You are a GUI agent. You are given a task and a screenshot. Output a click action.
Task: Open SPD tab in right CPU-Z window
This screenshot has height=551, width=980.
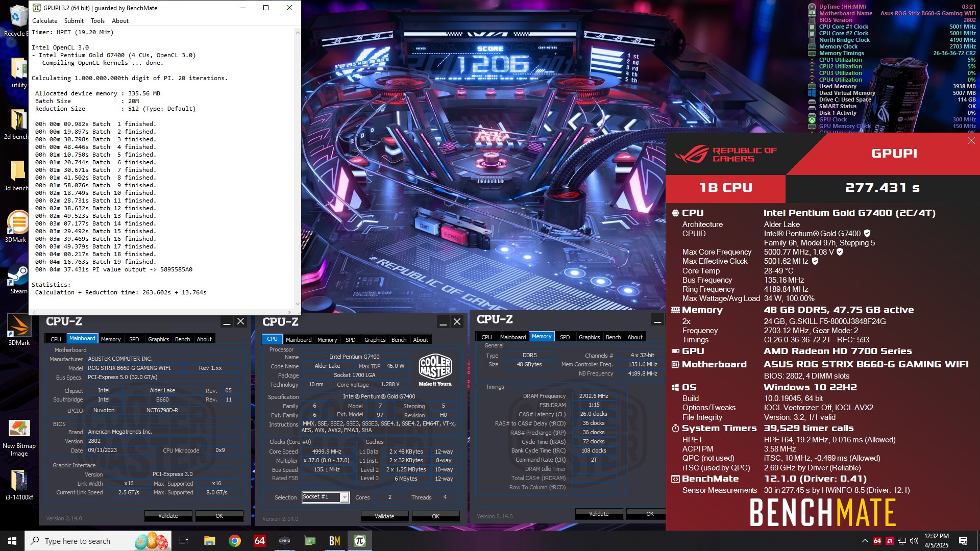pos(565,337)
